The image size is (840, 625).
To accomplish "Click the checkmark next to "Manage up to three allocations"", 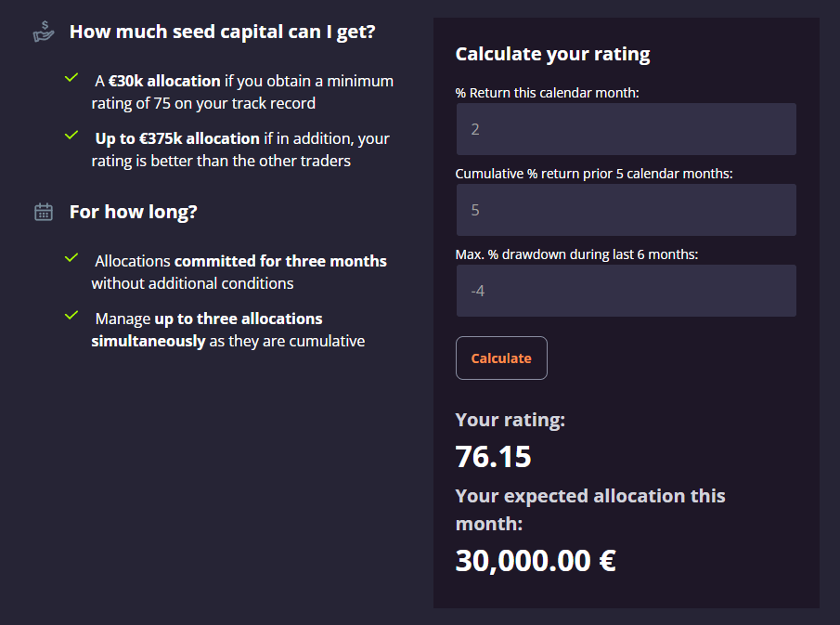I will (71, 317).
